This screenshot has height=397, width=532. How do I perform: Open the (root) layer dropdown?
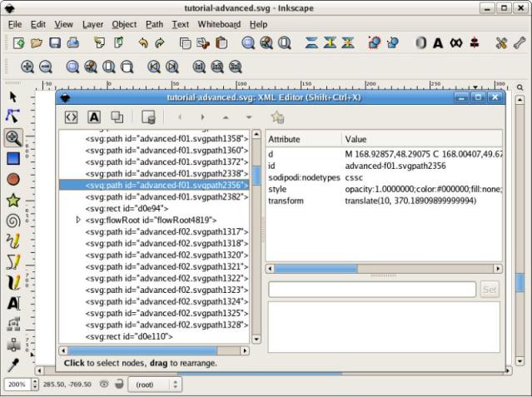(154, 385)
